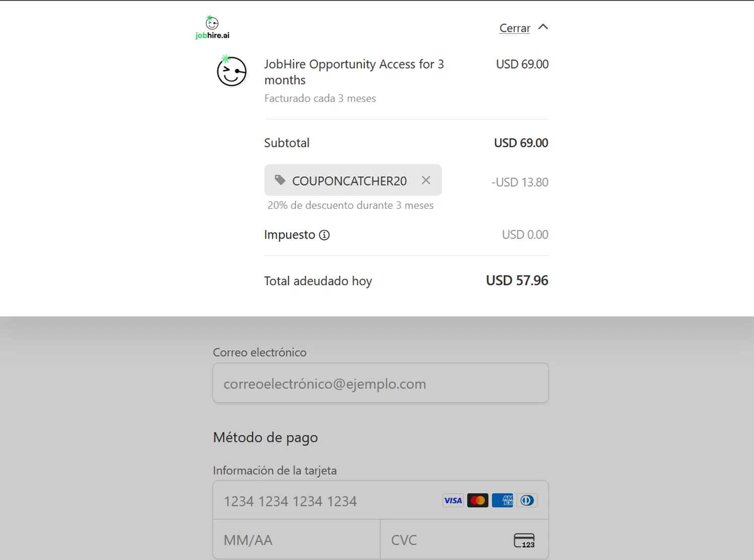
Task: Click the coupon tag icon
Action: pos(280,180)
